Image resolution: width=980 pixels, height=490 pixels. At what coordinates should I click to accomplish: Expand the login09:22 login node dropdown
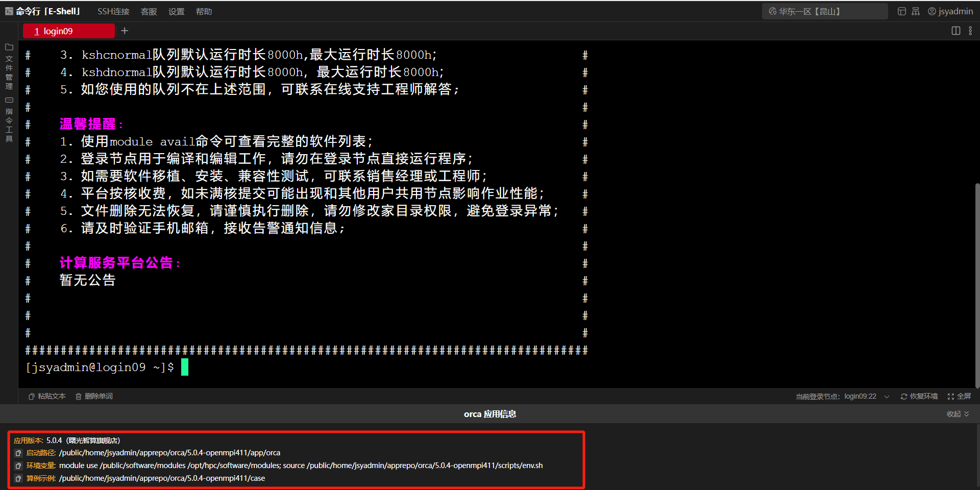coord(887,397)
